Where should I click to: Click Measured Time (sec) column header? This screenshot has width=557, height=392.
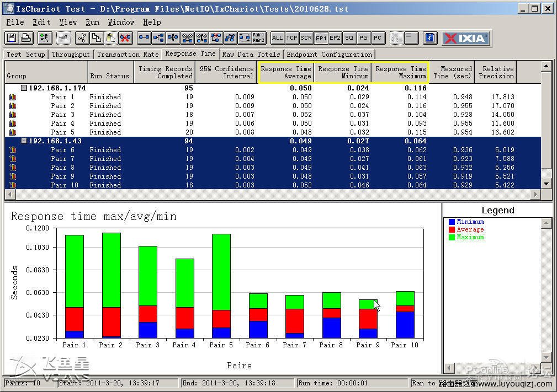click(452, 72)
